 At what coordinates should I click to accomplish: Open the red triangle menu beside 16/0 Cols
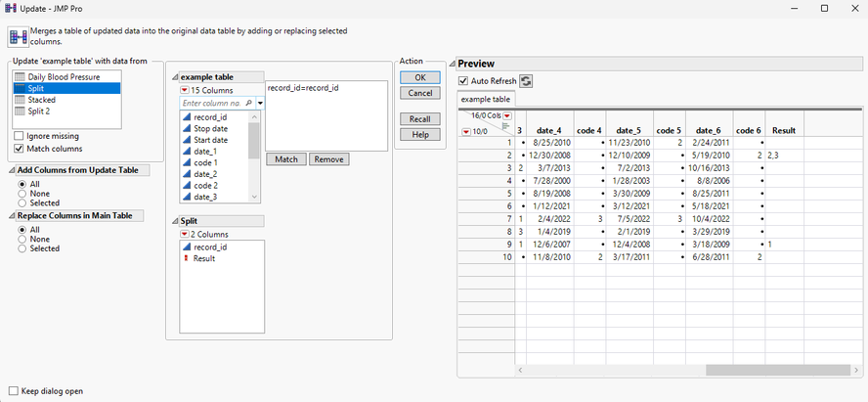pyautogui.click(x=506, y=115)
